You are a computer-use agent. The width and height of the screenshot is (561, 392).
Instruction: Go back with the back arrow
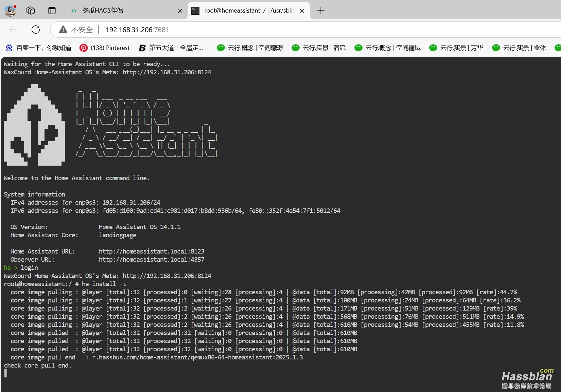(13, 30)
